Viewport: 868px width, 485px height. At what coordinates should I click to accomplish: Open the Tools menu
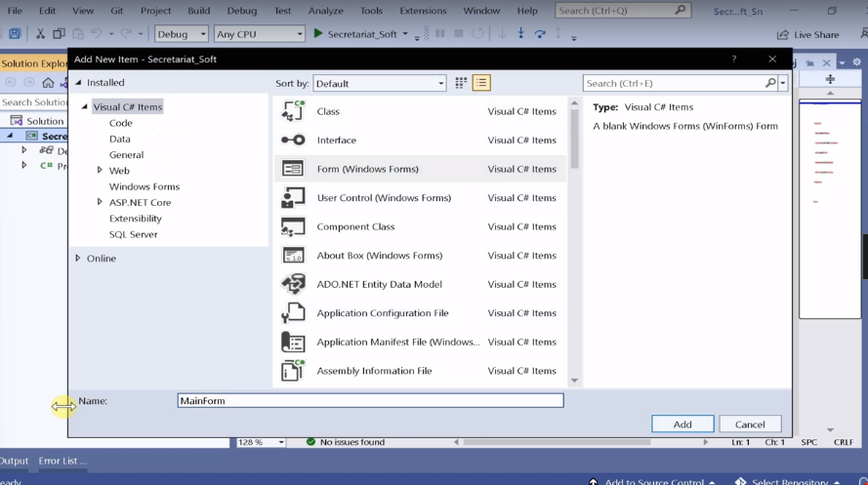[371, 11]
